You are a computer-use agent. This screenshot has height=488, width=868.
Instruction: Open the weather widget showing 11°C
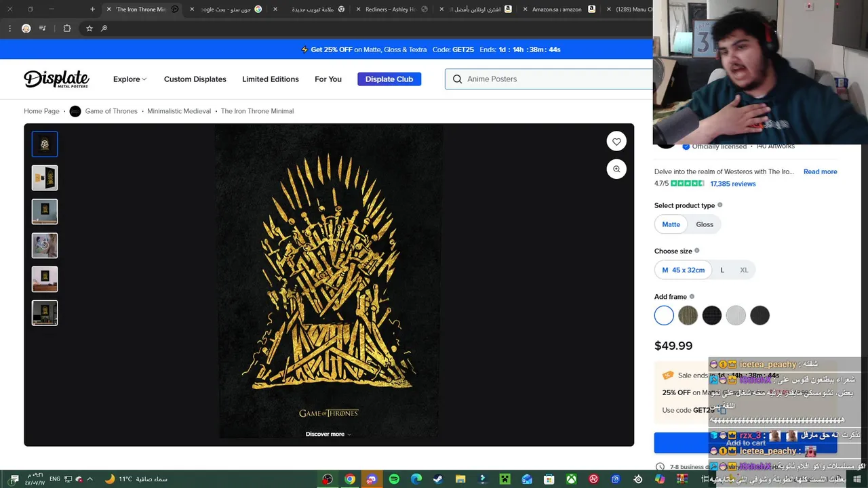(136, 479)
